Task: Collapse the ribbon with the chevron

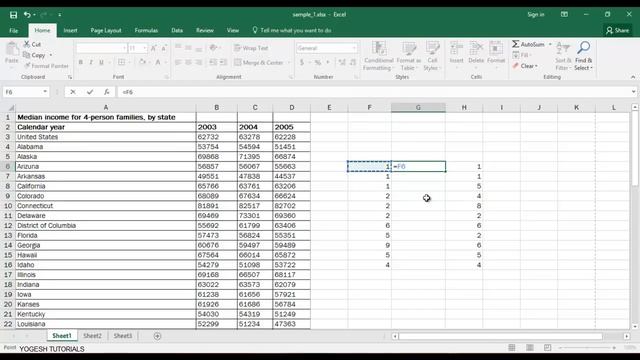Action: (x=633, y=77)
